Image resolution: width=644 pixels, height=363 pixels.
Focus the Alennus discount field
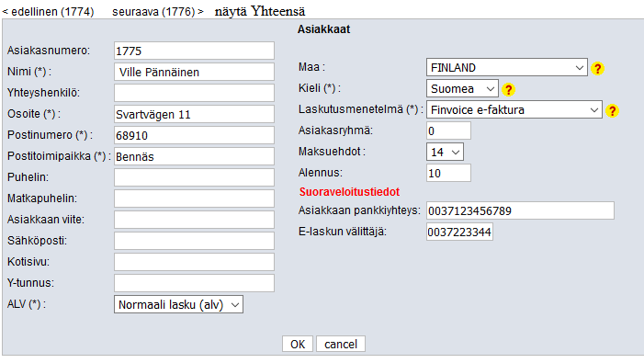pos(448,173)
